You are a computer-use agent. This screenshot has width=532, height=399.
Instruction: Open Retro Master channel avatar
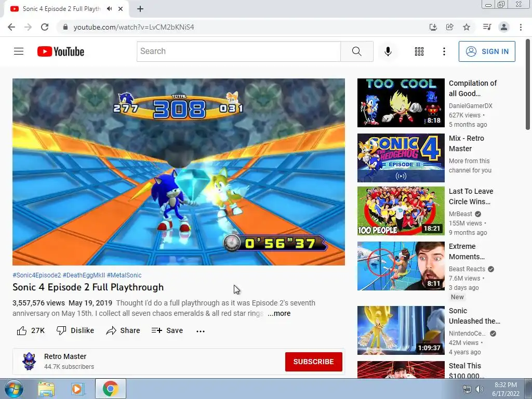tap(29, 361)
